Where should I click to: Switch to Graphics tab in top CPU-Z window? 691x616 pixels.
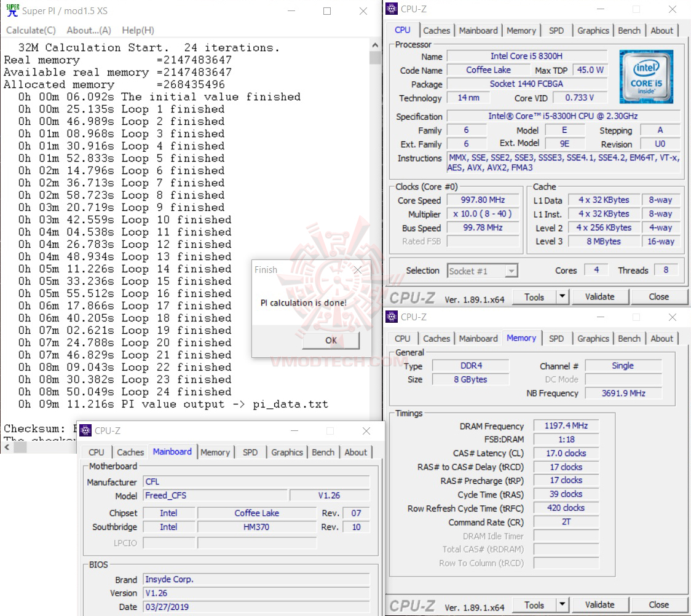tap(593, 30)
